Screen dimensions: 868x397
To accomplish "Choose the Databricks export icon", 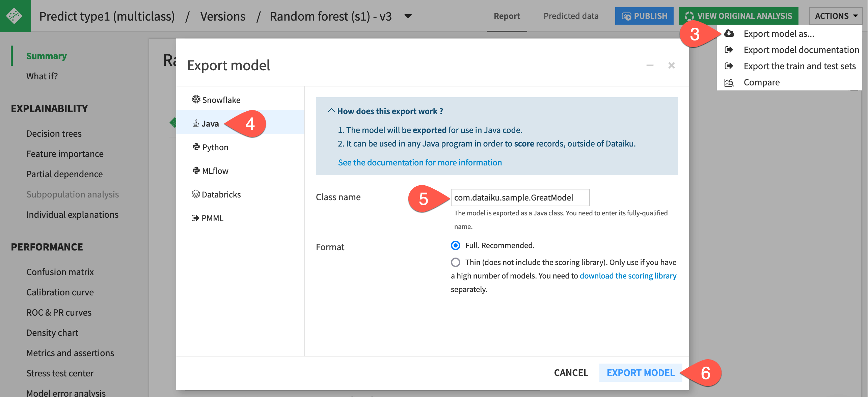I will click(x=195, y=194).
